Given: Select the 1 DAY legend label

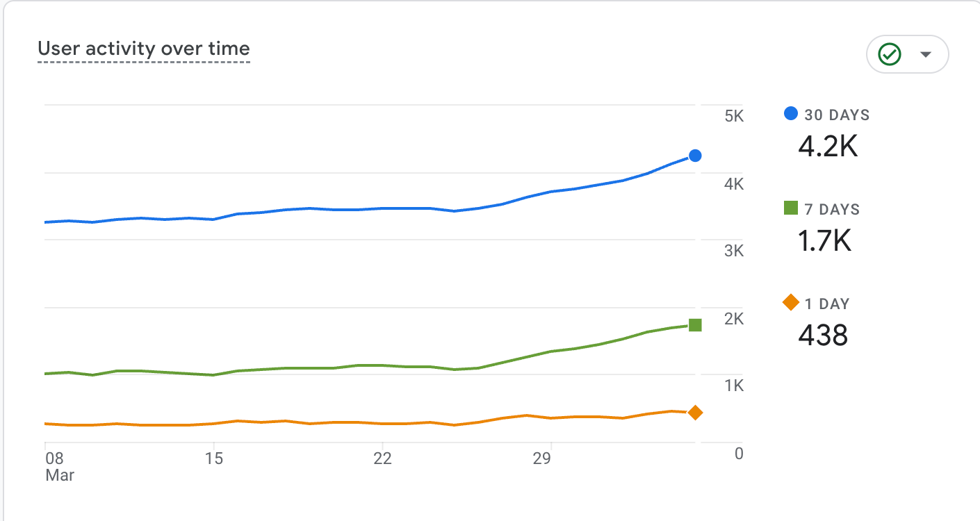Looking at the screenshot, I should tap(827, 304).
